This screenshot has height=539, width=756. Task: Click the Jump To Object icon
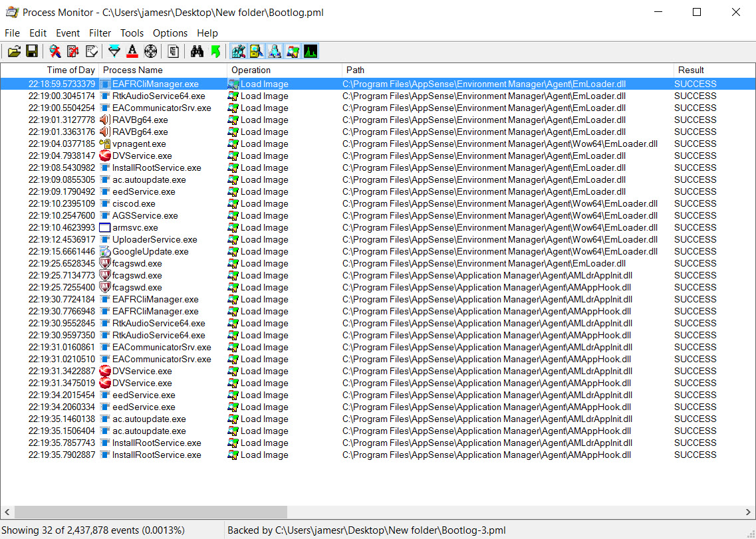point(215,51)
